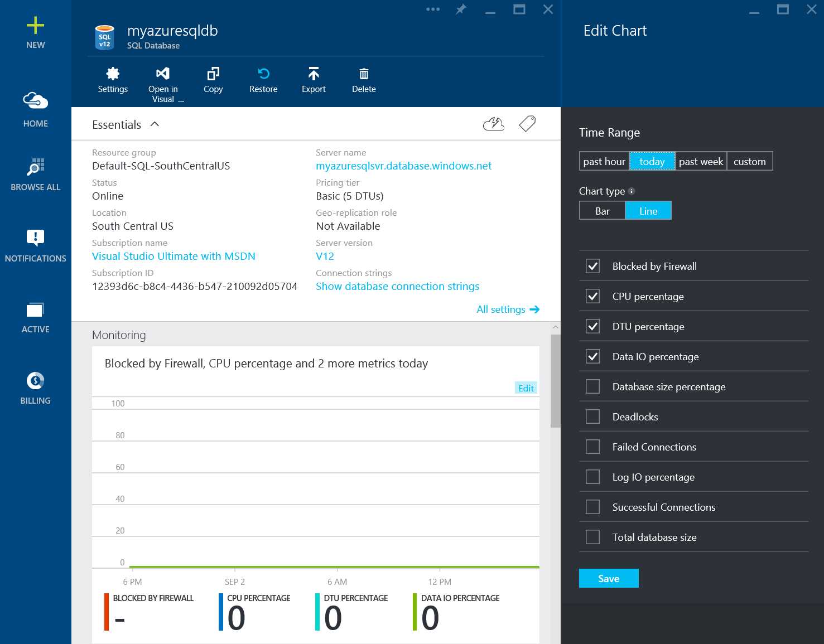The height and width of the screenshot is (644, 824).
Task: View tags for this database
Action: point(527,124)
